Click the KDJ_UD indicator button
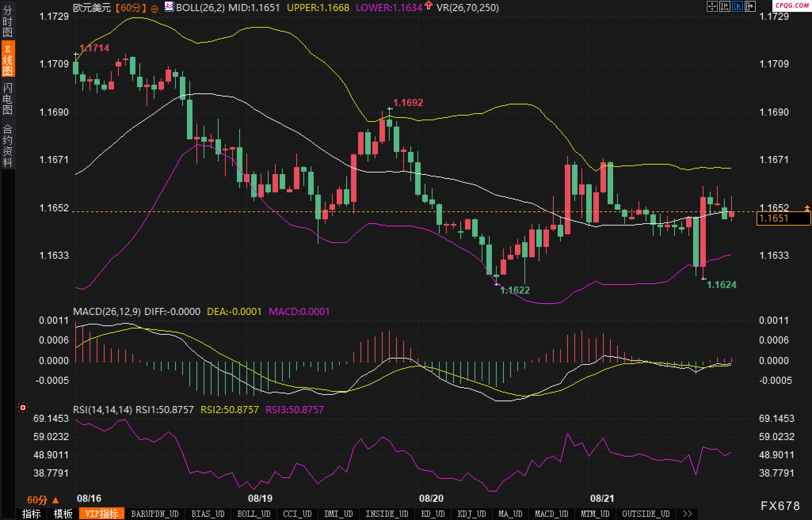This screenshot has width=812, height=520. tap(472, 514)
